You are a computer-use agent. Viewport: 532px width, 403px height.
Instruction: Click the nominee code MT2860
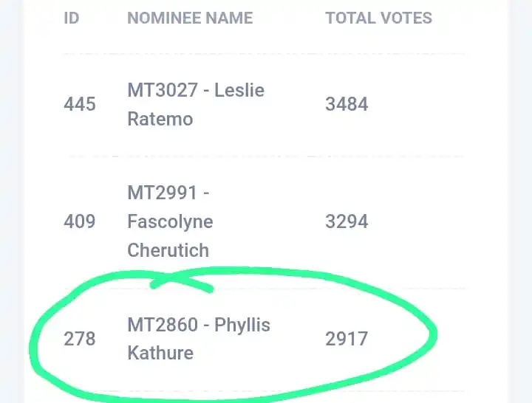click(163, 325)
